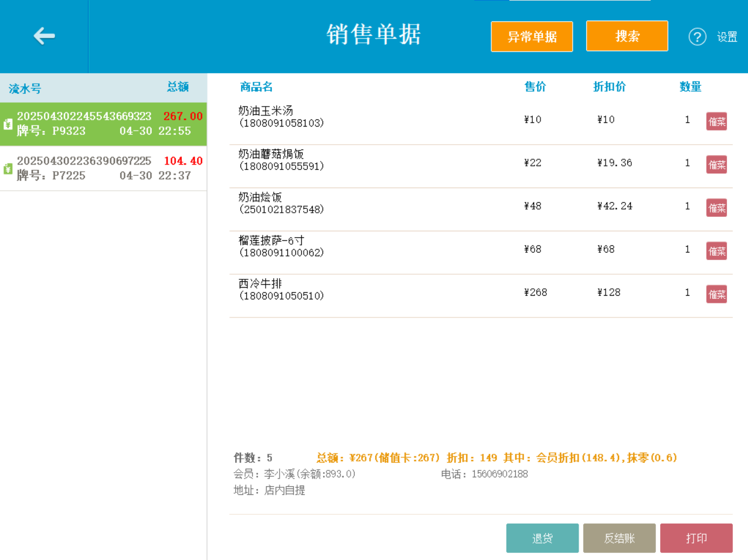Click the 流水号 column header
748x560 pixels.
coord(25,88)
